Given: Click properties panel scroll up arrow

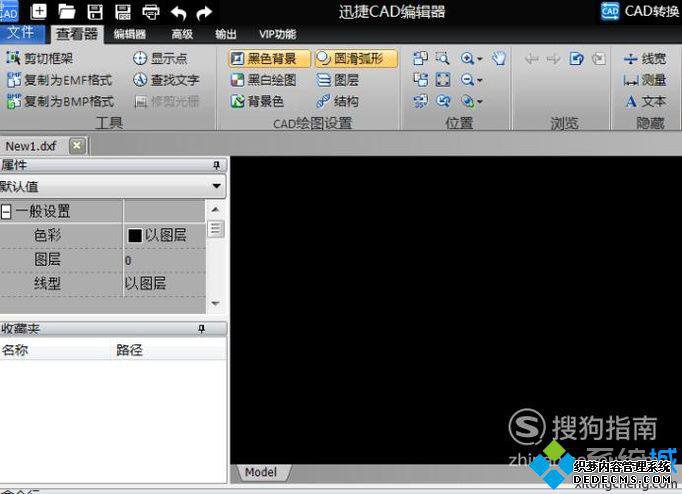Looking at the screenshot, I should point(215,210).
